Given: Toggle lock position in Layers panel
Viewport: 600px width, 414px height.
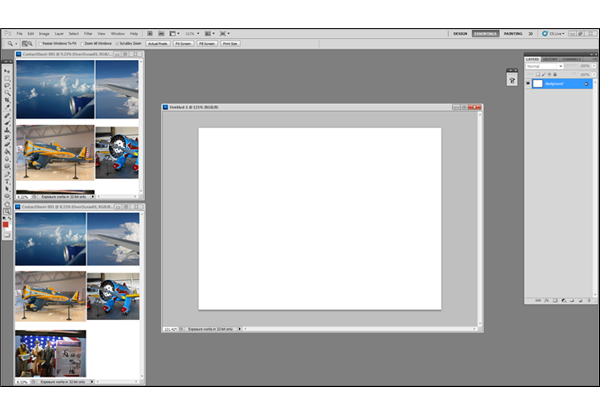Looking at the screenshot, I should pyautogui.click(x=549, y=74).
